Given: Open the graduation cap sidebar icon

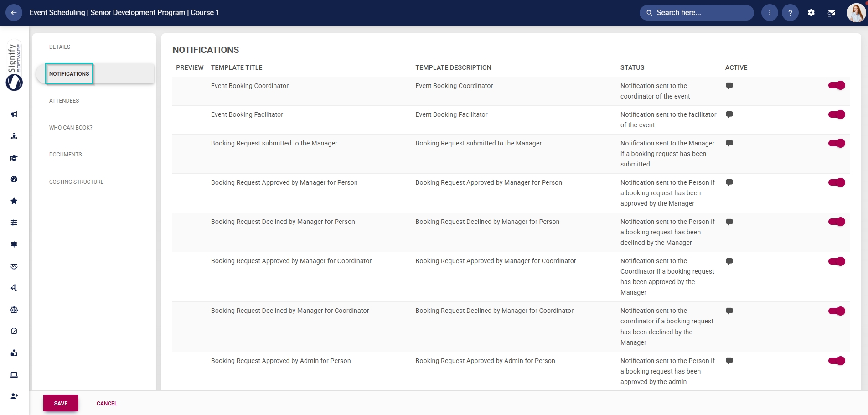Looking at the screenshot, I should coord(14,158).
